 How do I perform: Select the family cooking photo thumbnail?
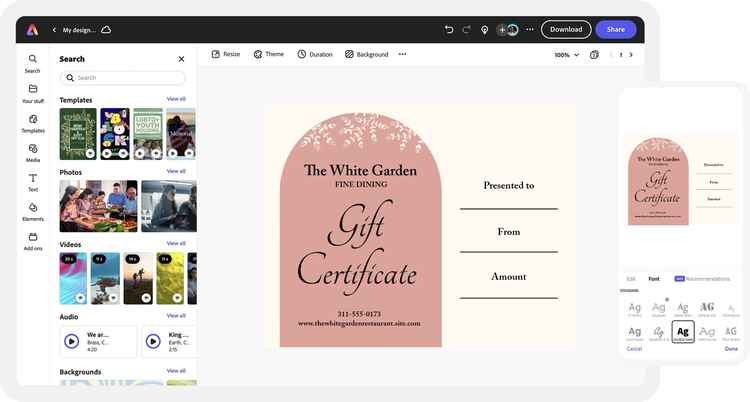[98, 206]
